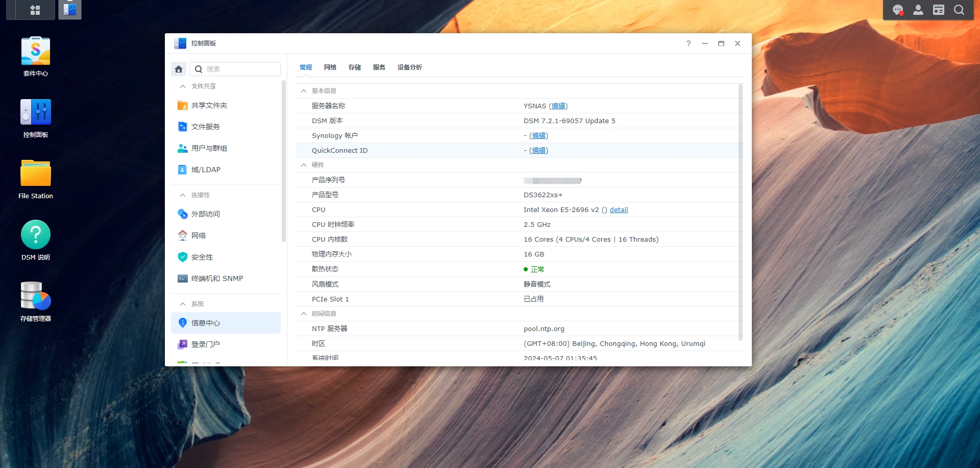
Task: Click the help question mark in title bar
Action: click(x=689, y=43)
